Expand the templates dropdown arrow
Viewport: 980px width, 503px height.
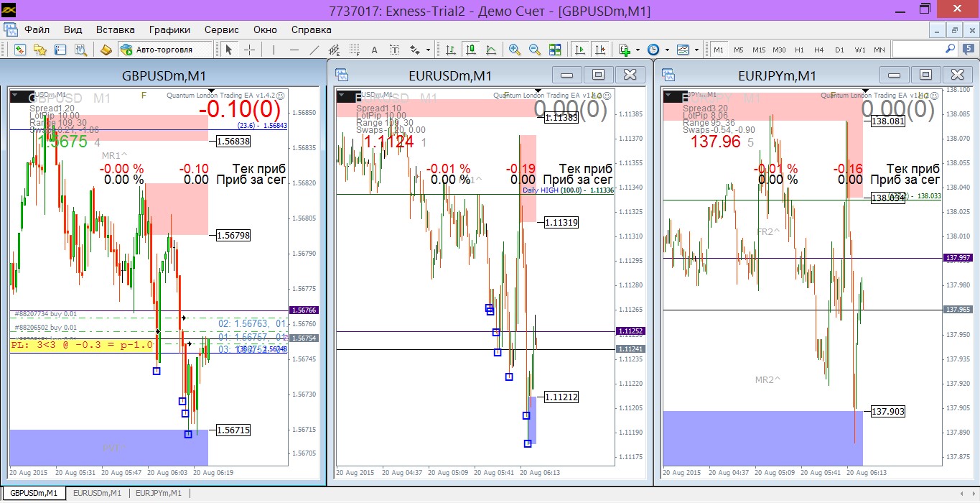click(x=696, y=50)
